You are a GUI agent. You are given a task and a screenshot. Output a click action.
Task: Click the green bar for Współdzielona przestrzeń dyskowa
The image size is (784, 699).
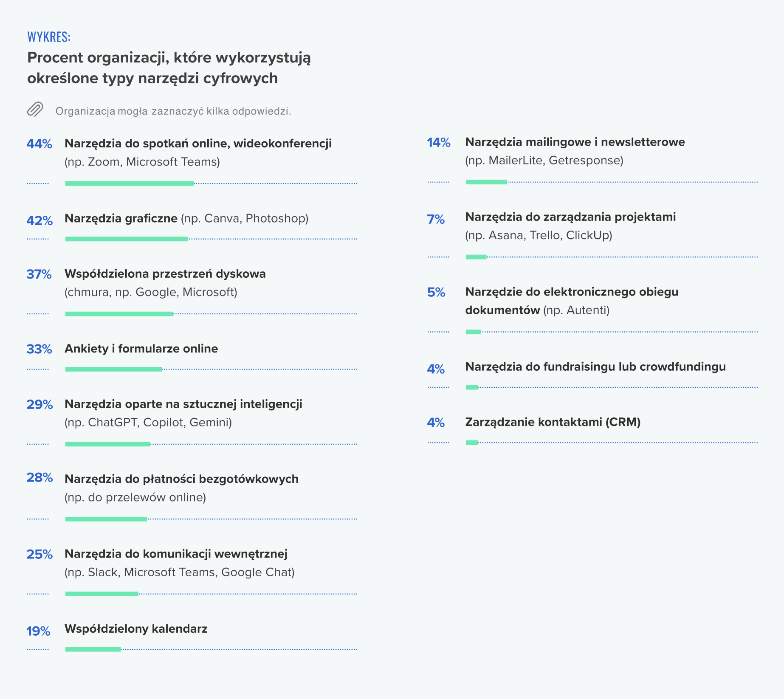click(x=119, y=314)
